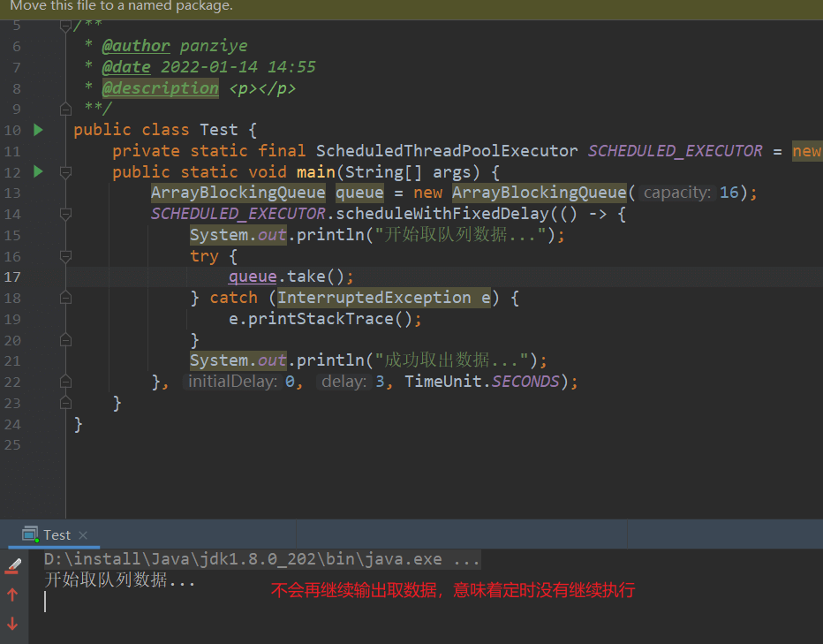The width and height of the screenshot is (823, 644).
Task: Click the main method name on line 12
Action: 315,171
